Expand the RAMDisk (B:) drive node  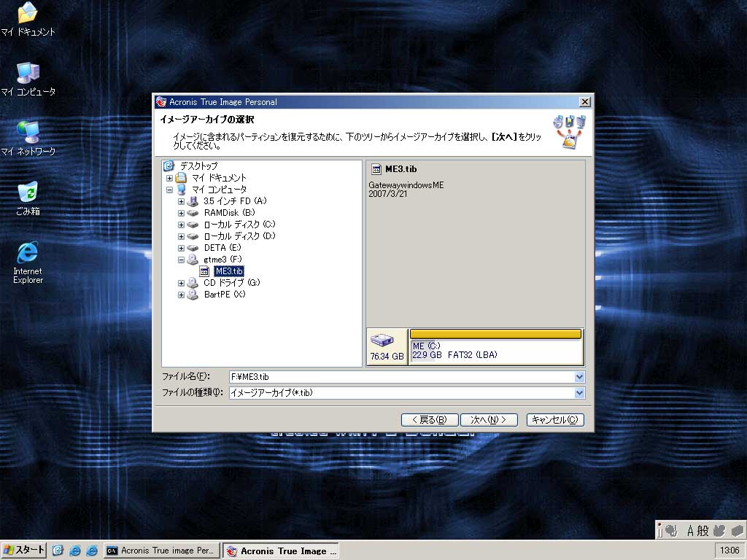coord(181,213)
